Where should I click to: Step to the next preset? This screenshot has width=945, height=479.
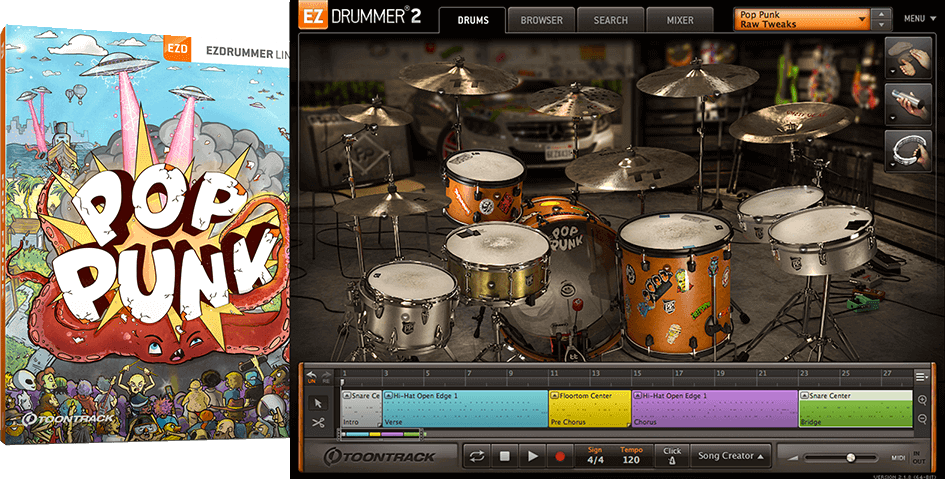[x=882, y=25]
